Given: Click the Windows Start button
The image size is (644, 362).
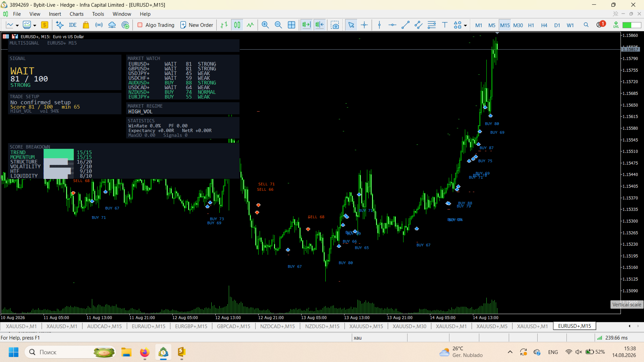Looking at the screenshot, I should coord(13,352).
